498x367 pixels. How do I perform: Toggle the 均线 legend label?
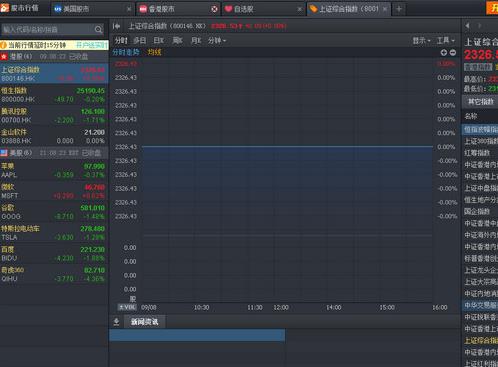(154, 52)
